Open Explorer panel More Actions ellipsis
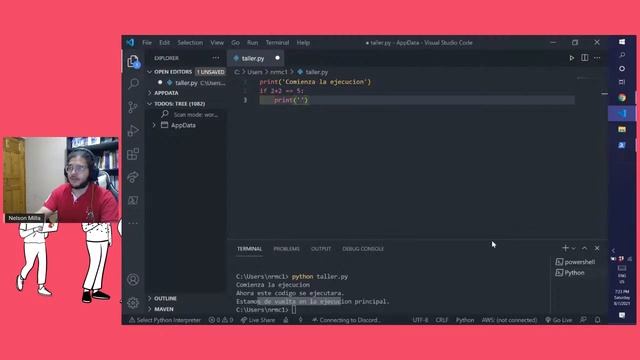The image size is (640, 360). click(x=216, y=58)
